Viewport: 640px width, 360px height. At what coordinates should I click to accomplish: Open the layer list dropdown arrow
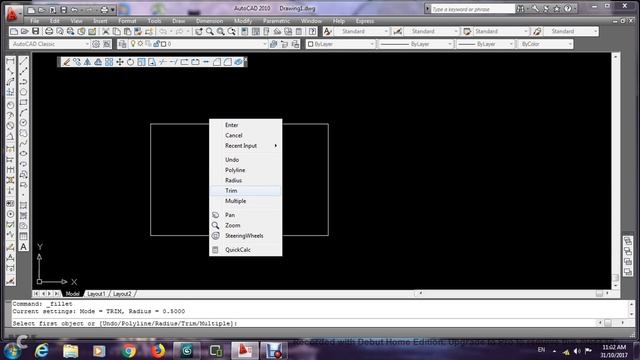click(x=264, y=44)
